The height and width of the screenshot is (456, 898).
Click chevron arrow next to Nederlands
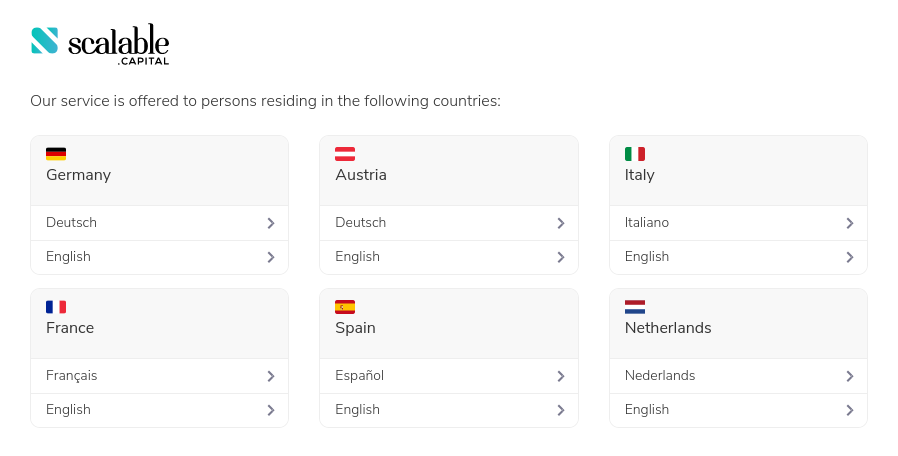tap(849, 376)
